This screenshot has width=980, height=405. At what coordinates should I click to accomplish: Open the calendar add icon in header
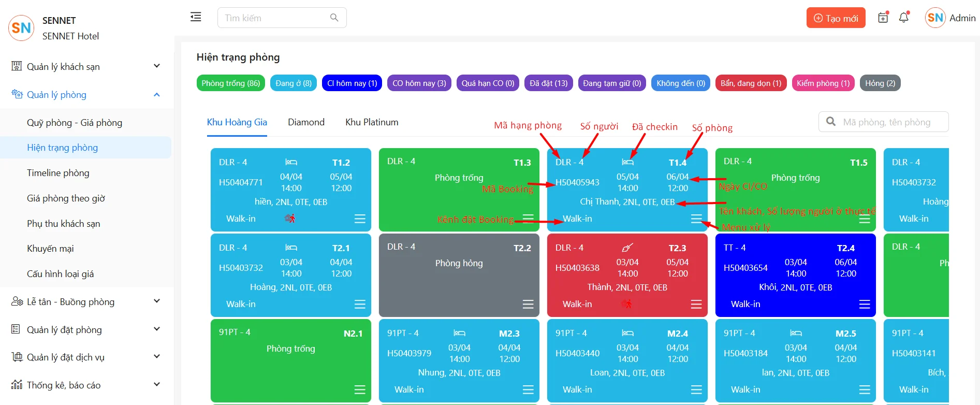coord(883,18)
